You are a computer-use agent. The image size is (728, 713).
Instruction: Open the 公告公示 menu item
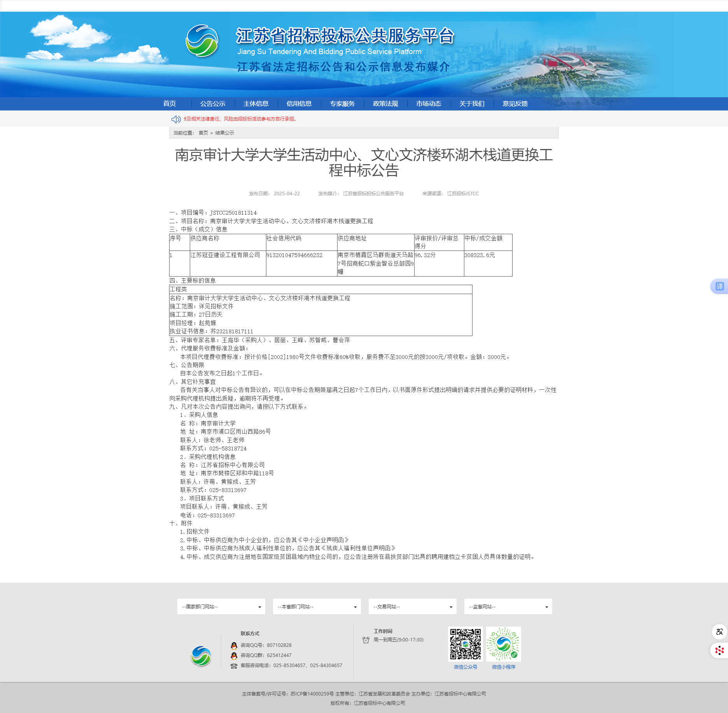point(213,103)
